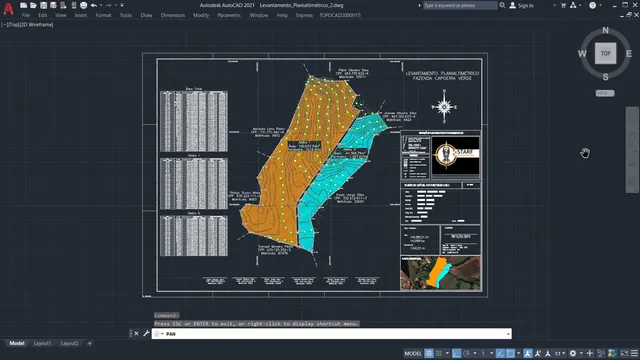
Task: Toggle 2D object snap in status bar
Action: tap(510, 353)
